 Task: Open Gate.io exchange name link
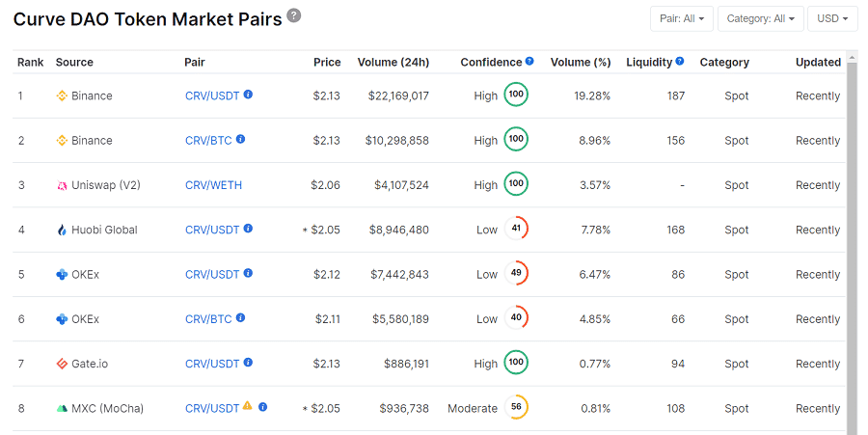pyautogui.click(x=90, y=364)
